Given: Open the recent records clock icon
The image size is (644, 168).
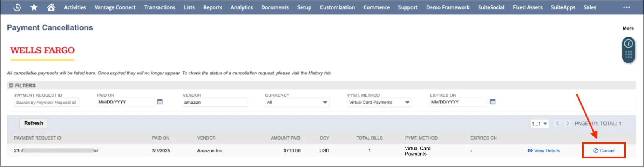Looking at the screenshot, I should point(17,7).
